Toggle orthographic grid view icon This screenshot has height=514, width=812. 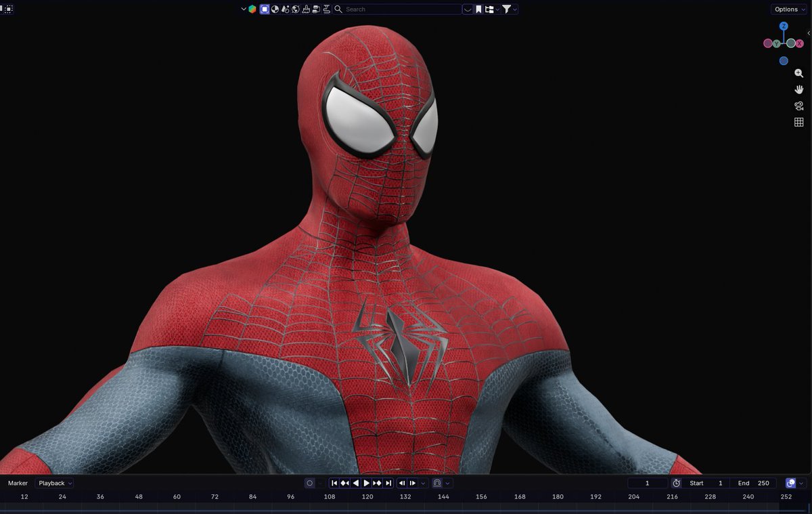click(x=799, y=122)
